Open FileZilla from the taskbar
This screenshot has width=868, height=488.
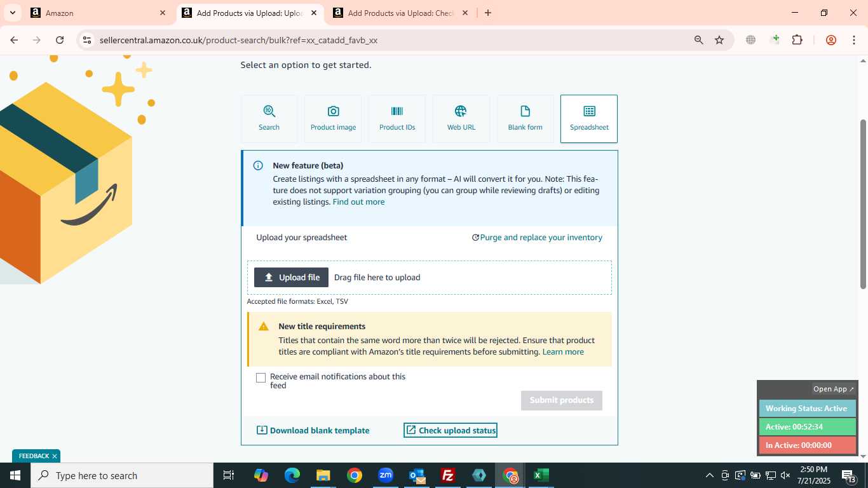click(x=448, y=475)
